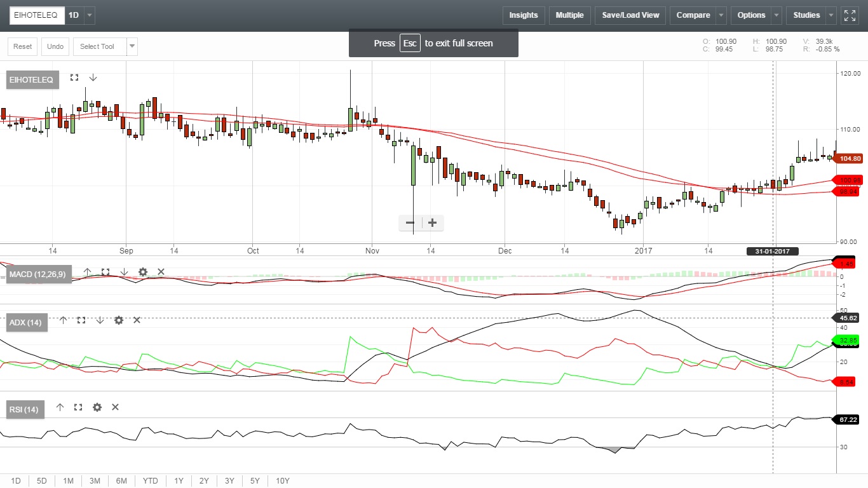868x488 pixels.
Task: Open the Studies menu button
Action: point(806,15)
